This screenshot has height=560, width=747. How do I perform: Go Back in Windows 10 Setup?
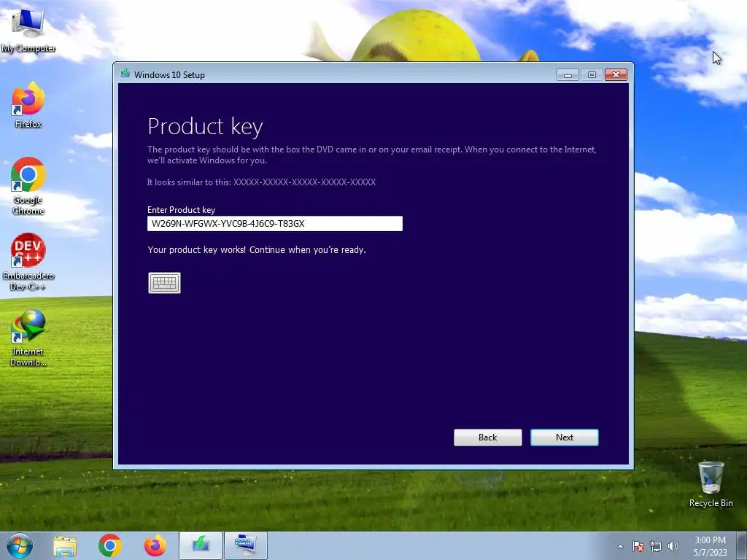[487, 437]
